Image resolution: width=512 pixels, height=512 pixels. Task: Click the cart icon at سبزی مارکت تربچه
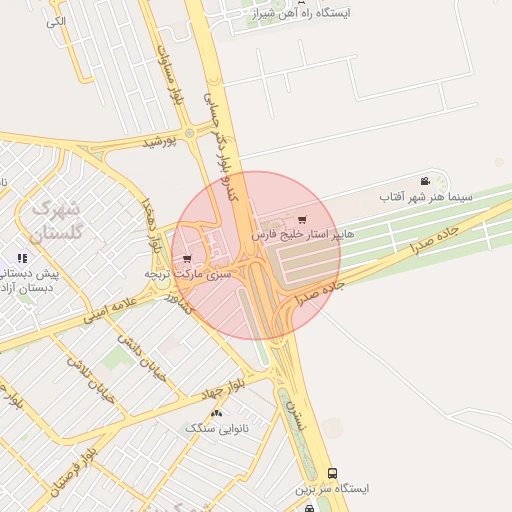tap(187, 259)
